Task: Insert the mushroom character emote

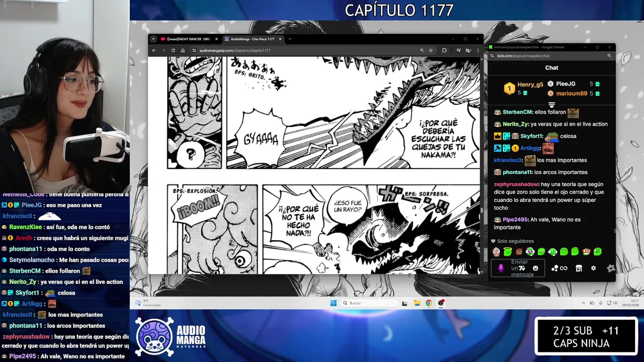Action: point(586,251)
